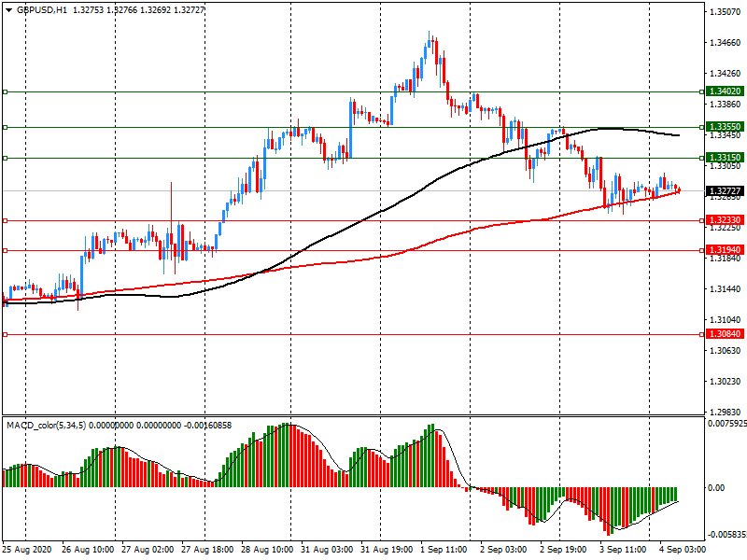Select the red 1.31940 price level tag
Viewport: 747px width, 560px height.
[725, 250]
